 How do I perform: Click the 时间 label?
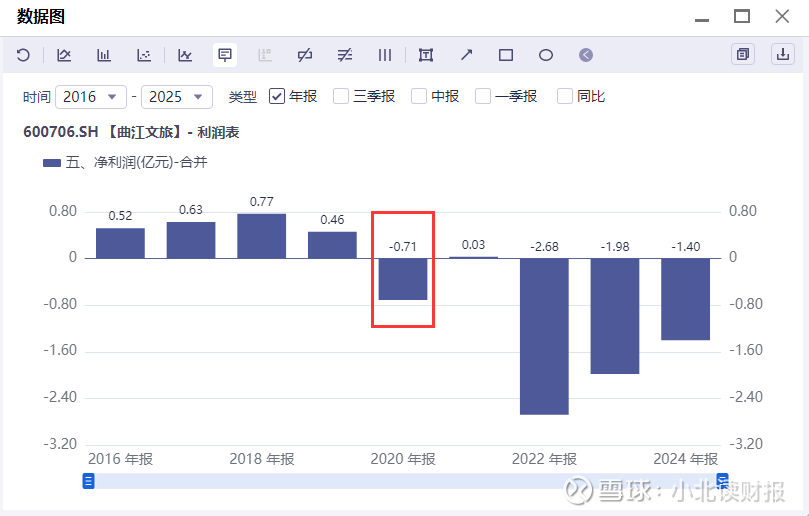point(37,97)
